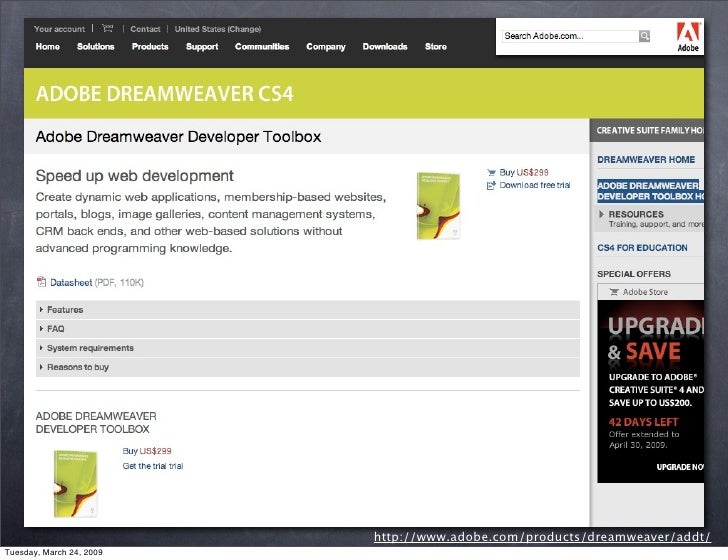Click inside Search Adobe.com field
This screenshot has height=560, width=728.
coord(571,36)
